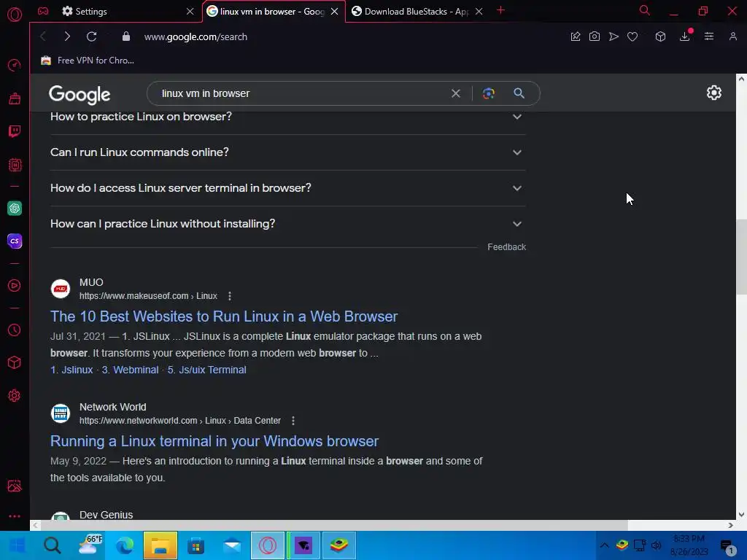
Task: Open the Opera menu logo
Action: [15, 15]
